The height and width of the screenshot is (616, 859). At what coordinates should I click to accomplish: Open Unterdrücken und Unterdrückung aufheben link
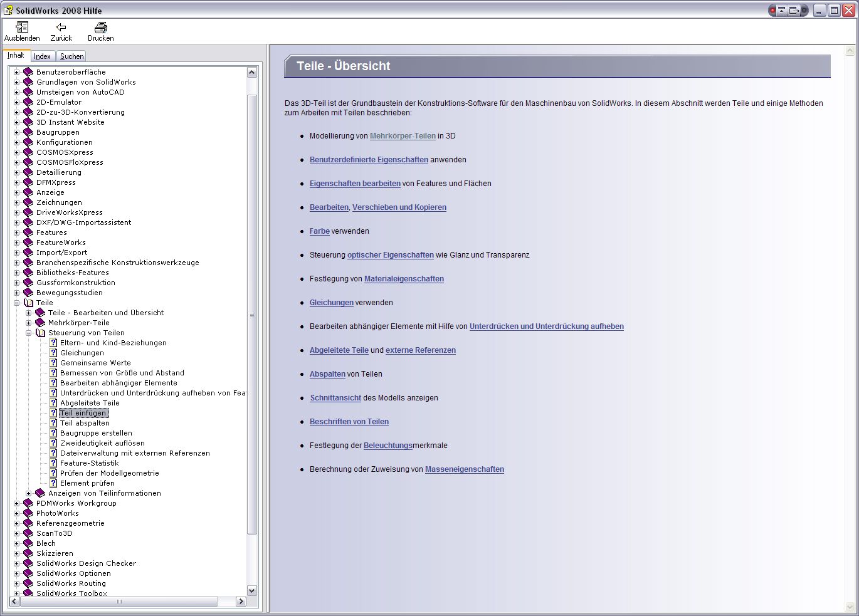[x=547, y=326]
